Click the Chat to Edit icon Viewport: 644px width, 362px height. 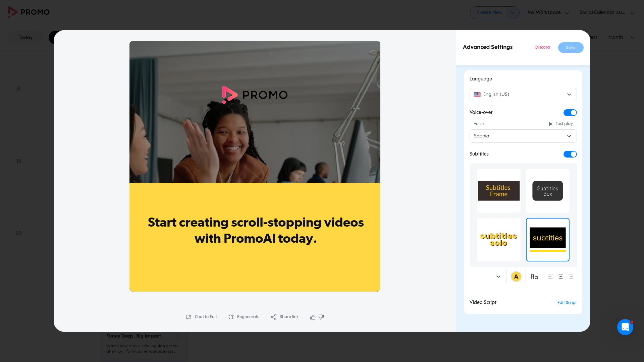(x=189, y=317)
